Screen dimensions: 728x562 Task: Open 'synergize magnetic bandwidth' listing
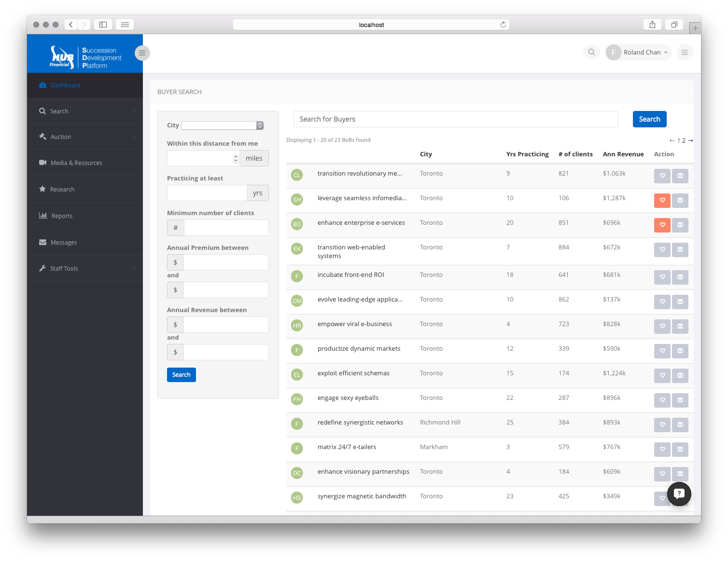[x=362, y=496]
